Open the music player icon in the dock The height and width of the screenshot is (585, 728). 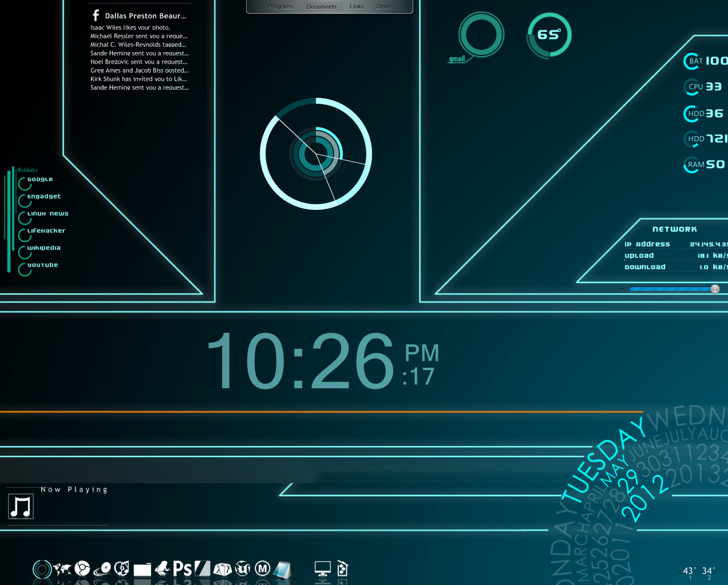pos(122,568)
